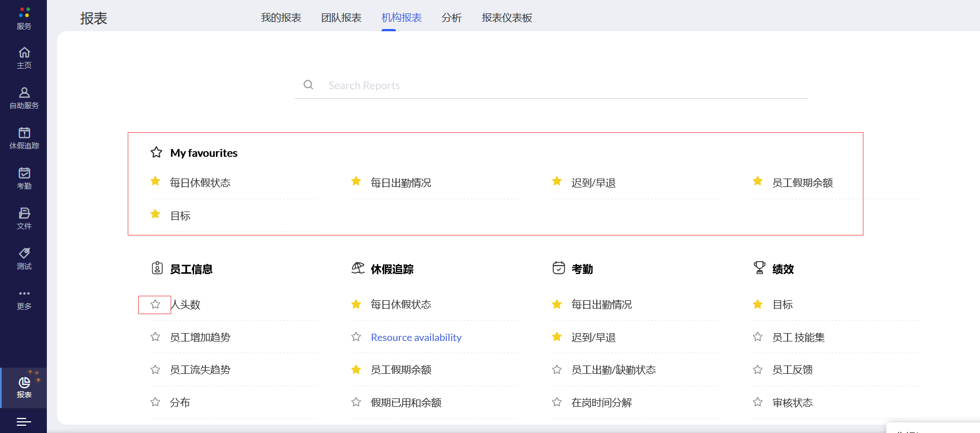This screenshot has width=980, height=433.
Task: Open the 分析 tab
Action: [x=452, y=18]
